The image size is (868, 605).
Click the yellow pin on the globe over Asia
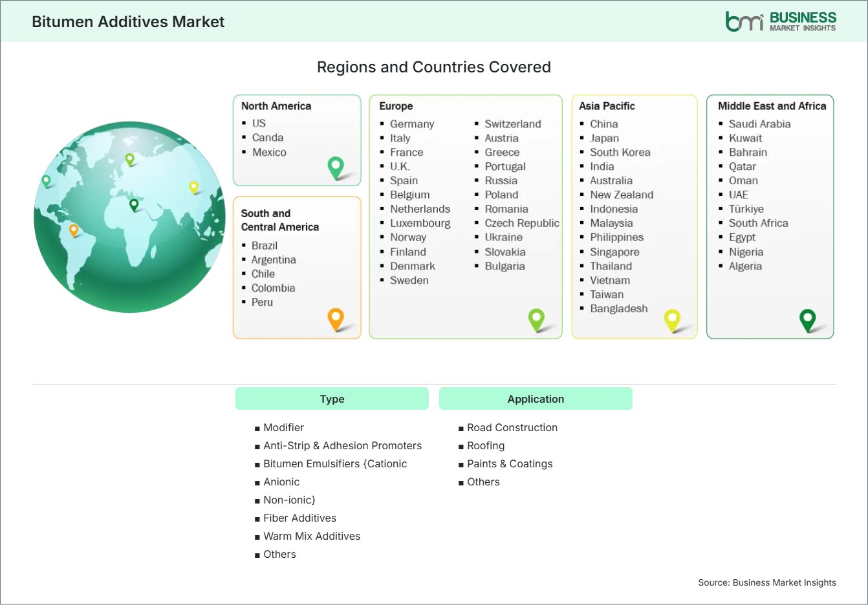tap(193, 187)
